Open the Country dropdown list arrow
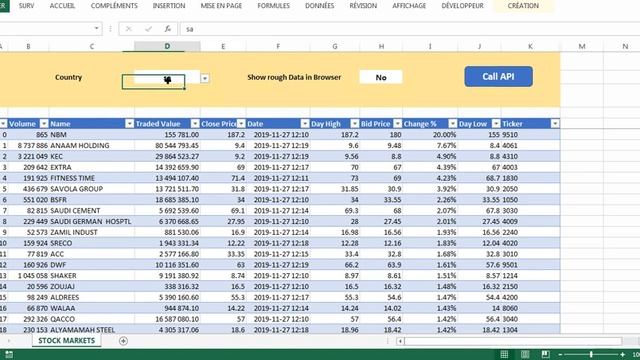 pos(205,78)
